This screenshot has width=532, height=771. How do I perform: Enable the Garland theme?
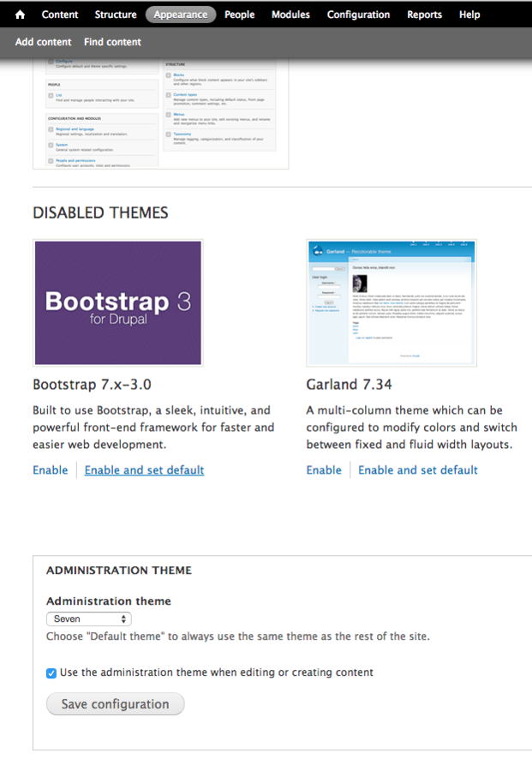[x=324, y=470]
